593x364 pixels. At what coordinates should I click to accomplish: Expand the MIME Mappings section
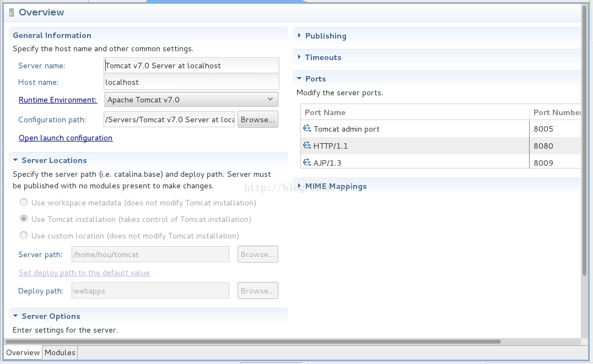(x=299, y=186)
